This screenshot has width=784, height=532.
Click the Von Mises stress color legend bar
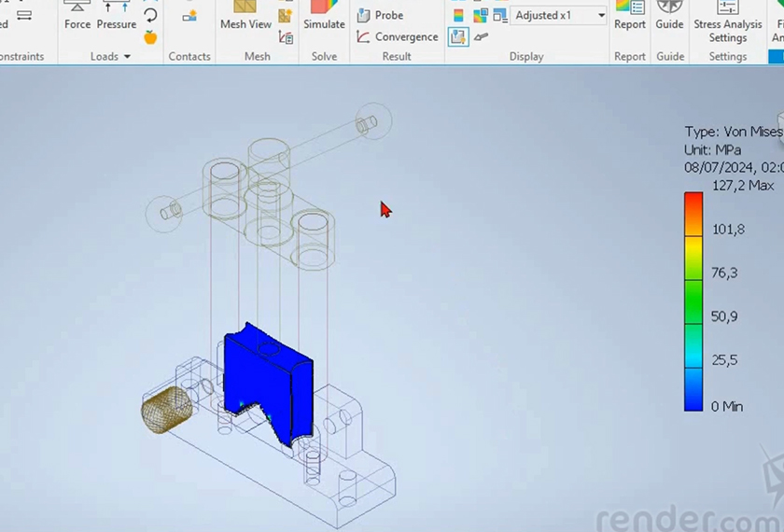pos(693,301)
